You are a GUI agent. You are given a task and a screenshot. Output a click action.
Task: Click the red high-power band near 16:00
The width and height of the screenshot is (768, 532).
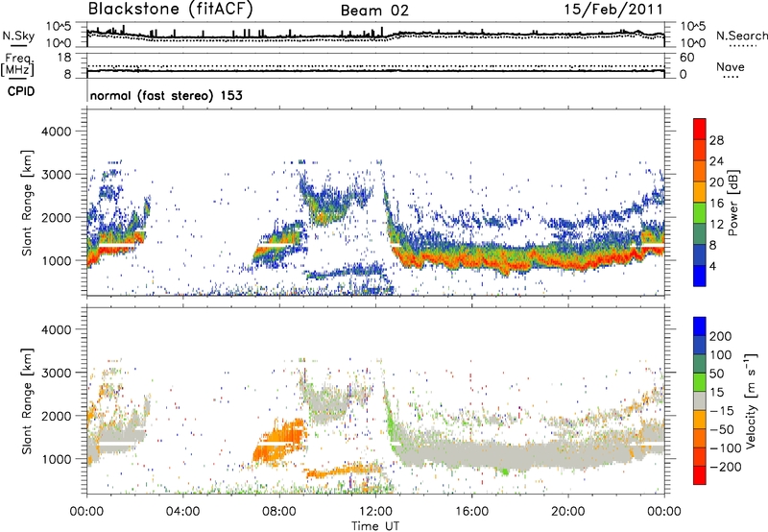coord(472,260)
